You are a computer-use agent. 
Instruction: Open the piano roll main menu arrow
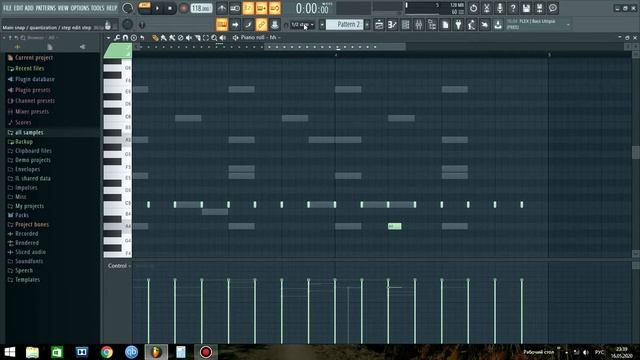tap(109, 38)
